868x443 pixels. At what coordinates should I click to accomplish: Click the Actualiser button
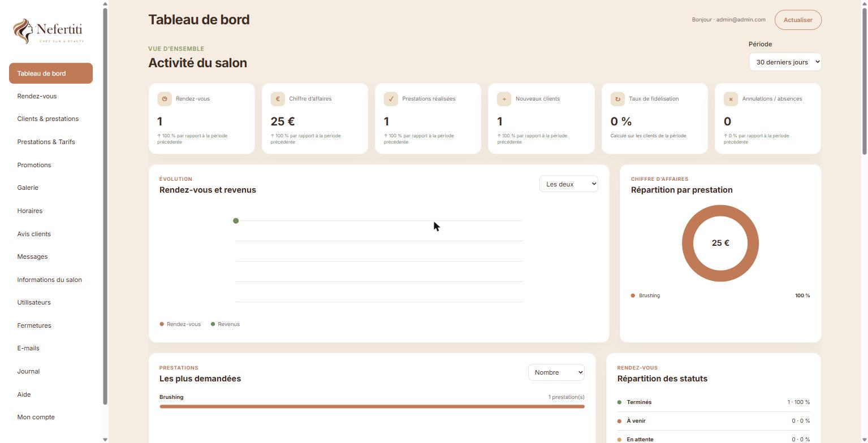point(798,20)
